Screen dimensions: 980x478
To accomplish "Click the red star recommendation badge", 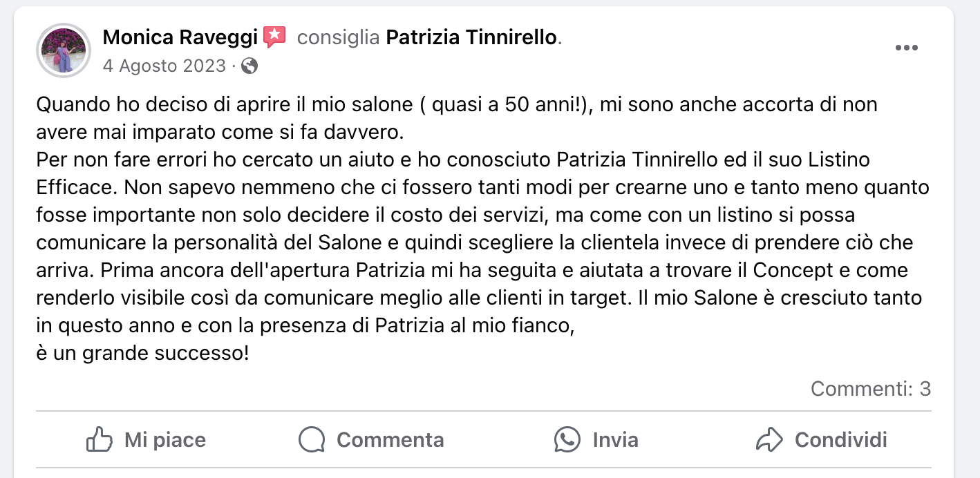I will tap(274, 37).
